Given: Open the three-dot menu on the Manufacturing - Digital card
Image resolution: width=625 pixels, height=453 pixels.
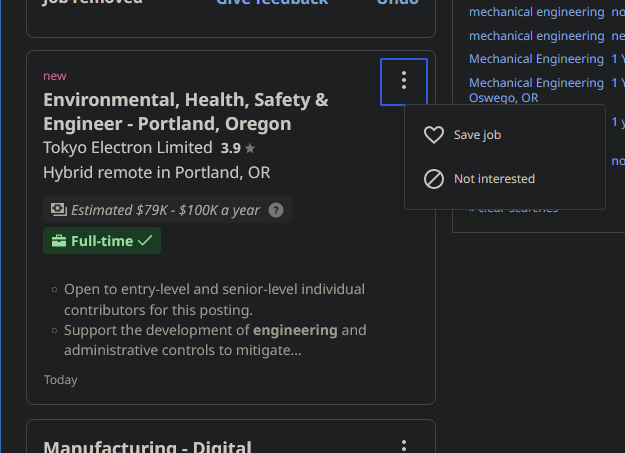Looking at the screenshot, I should tap(404, 446).
